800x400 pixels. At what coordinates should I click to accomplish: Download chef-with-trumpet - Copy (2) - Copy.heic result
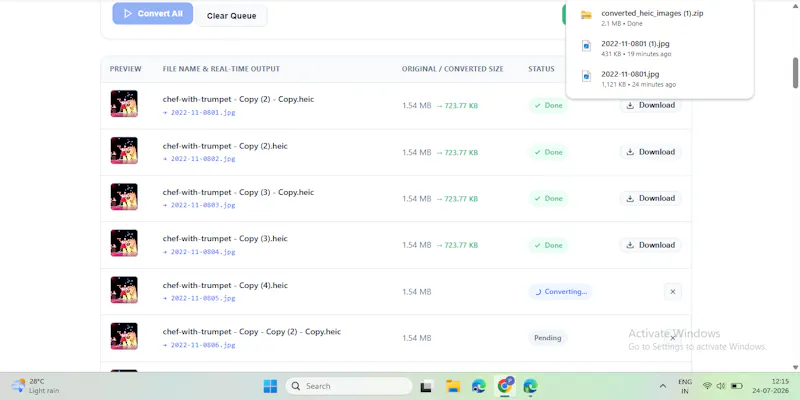coord(651,105)
